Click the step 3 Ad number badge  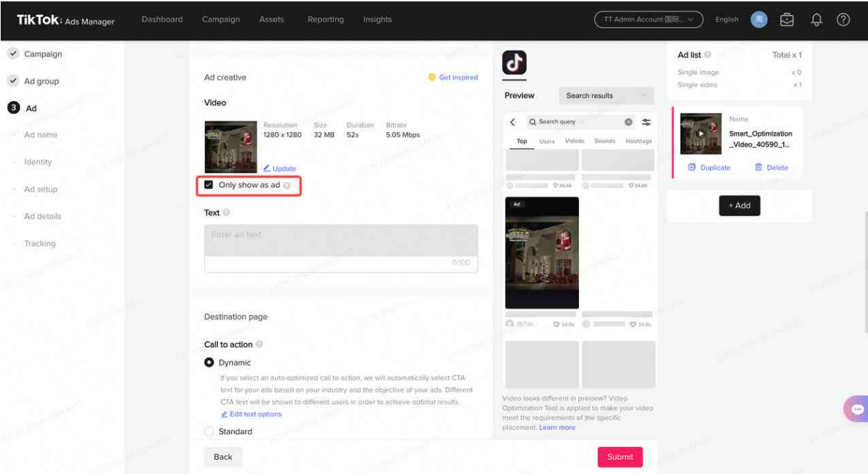click(x=13, y=108)
